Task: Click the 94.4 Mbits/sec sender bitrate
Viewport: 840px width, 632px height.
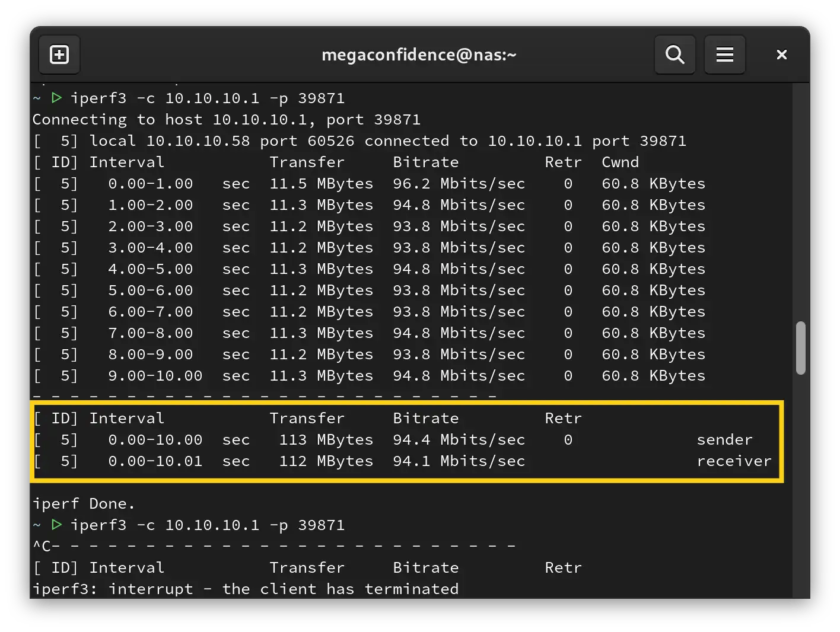Action: click(459, 439)
